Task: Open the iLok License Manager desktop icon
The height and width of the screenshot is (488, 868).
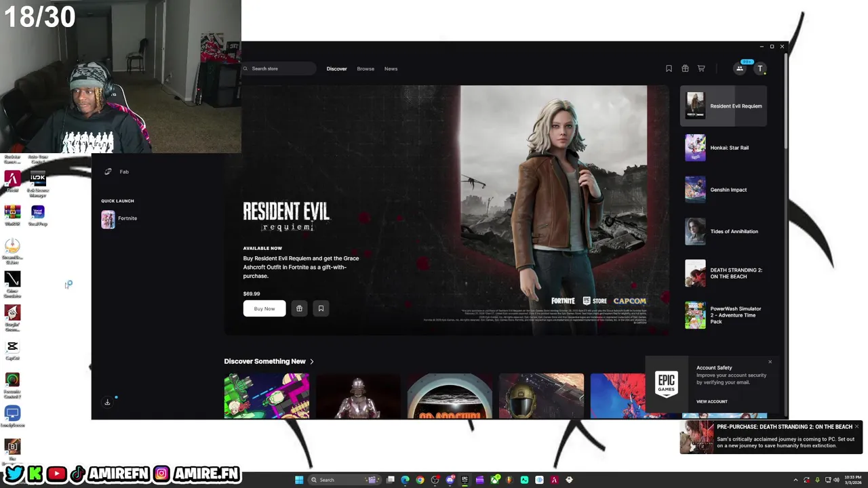Action: coord(37,183)
